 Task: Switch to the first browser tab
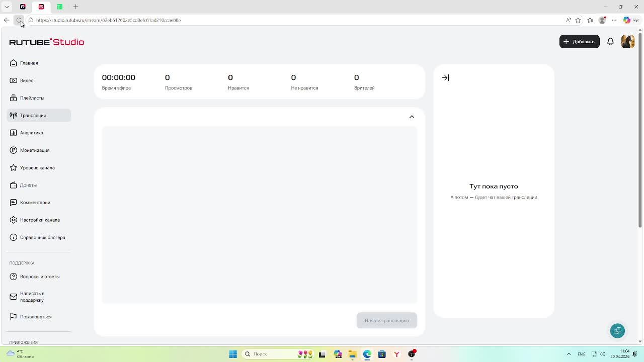tap(23, 7)
